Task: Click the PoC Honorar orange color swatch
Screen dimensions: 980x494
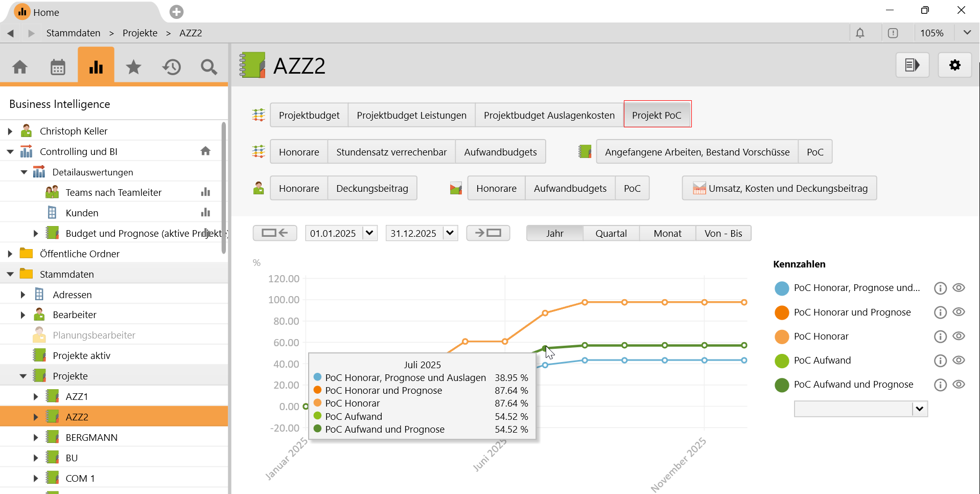Action: 782,336
